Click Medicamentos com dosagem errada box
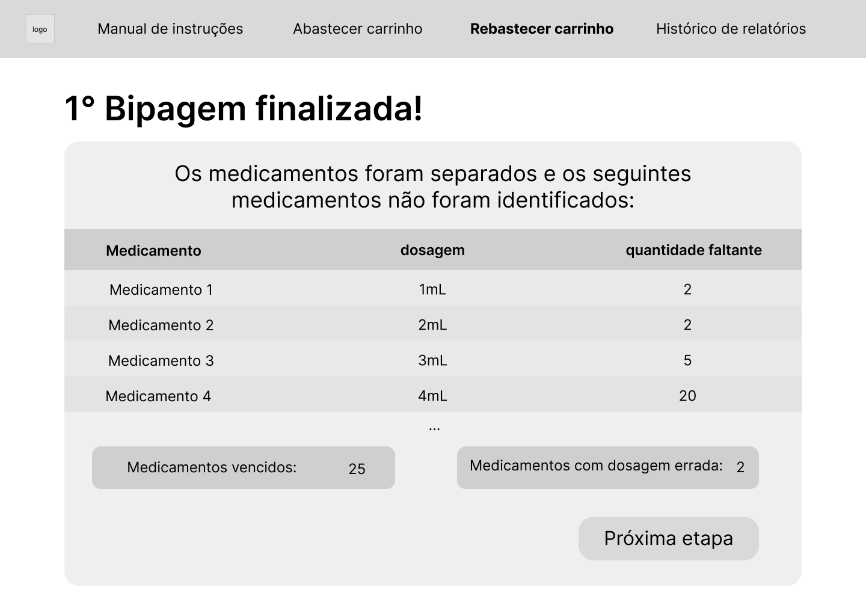The image size is (866, 616). pyautogui.click(x=607, y=467)
